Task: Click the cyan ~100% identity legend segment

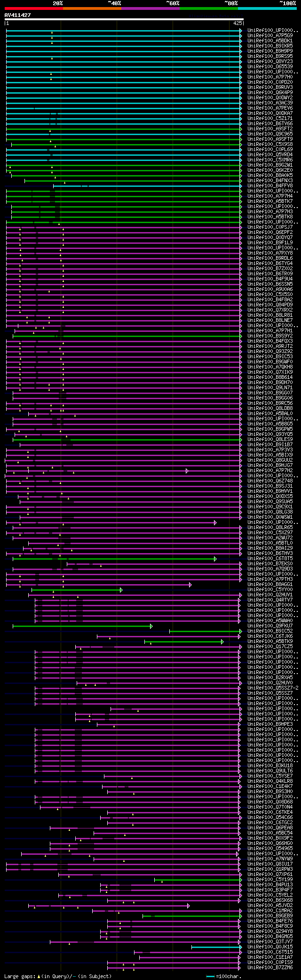Action: pyautogui.click(x=267, y=8)
